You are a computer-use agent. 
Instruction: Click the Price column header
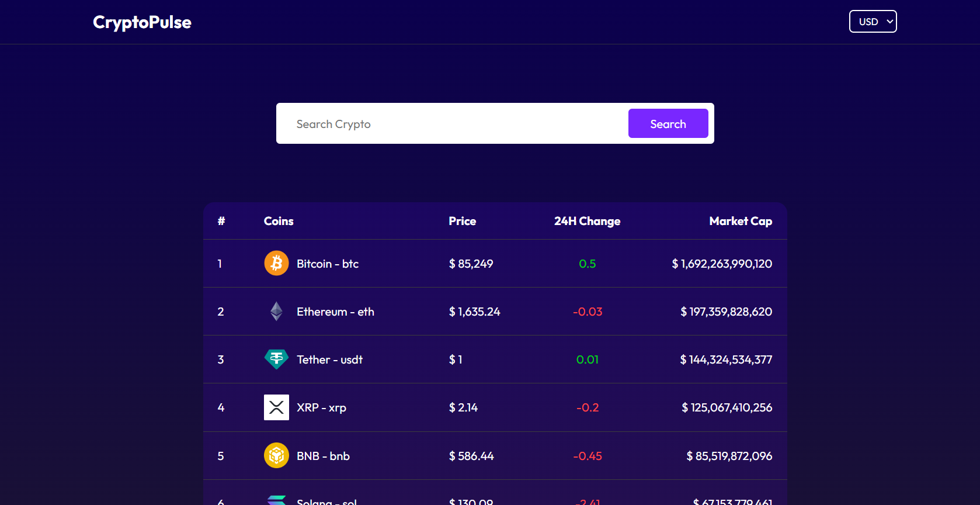462,221
